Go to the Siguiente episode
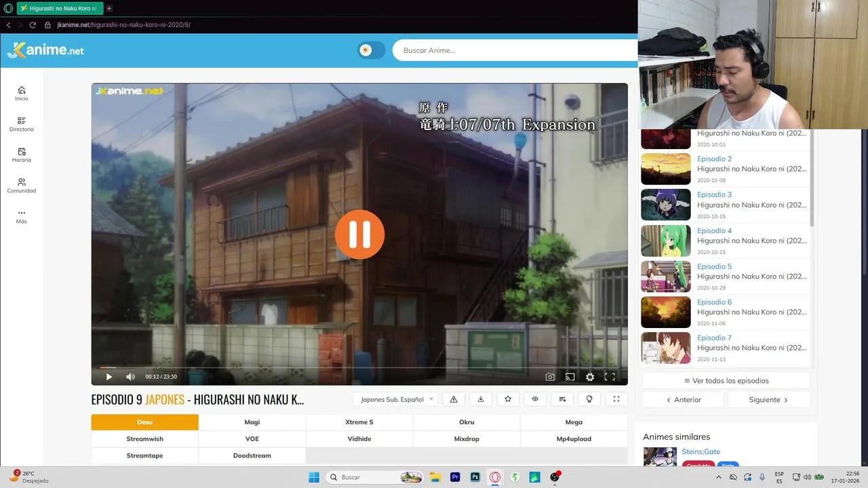Screen dimensions: 868x488 pyautogui.click(x=769, y=400)
